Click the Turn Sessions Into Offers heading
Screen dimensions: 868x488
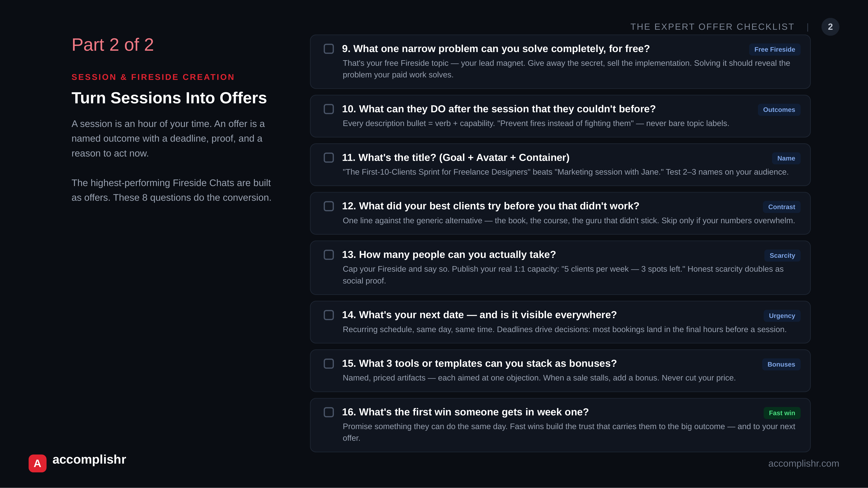pyautogui.click(x=169, y=98)
